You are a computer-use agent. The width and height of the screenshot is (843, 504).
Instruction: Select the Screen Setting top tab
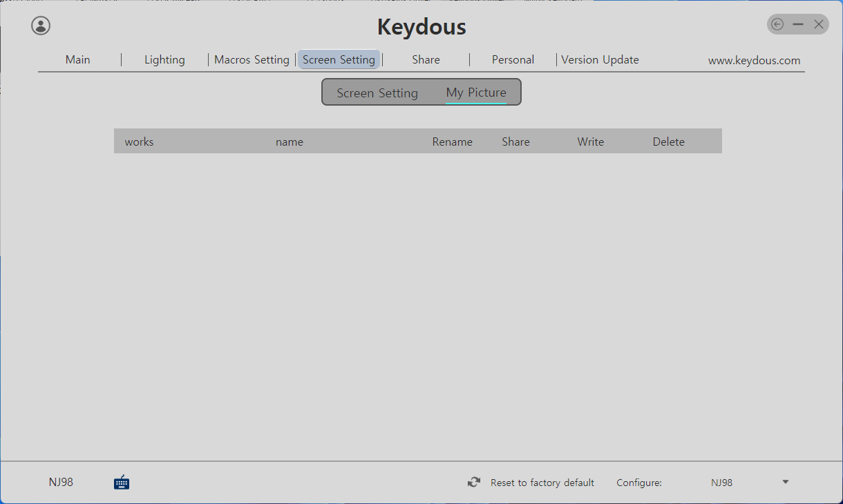coord(339,59)
